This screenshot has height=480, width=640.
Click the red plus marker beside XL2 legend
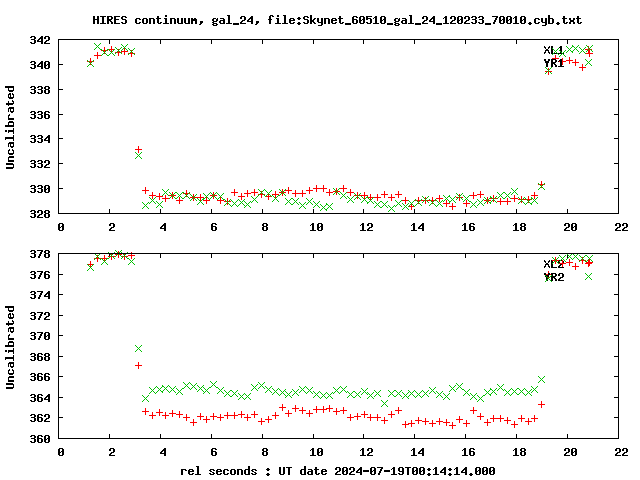point(588,264)
